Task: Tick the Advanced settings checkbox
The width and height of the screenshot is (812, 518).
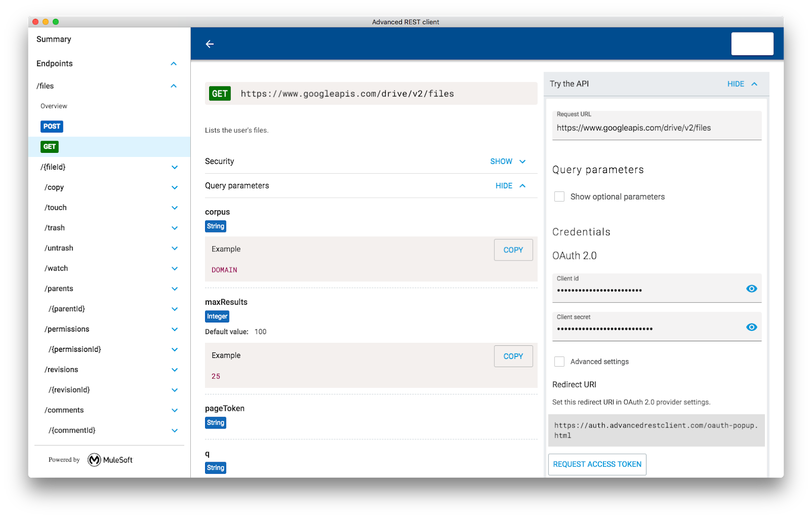Action: pyautogui.click(x=559, y=362)
